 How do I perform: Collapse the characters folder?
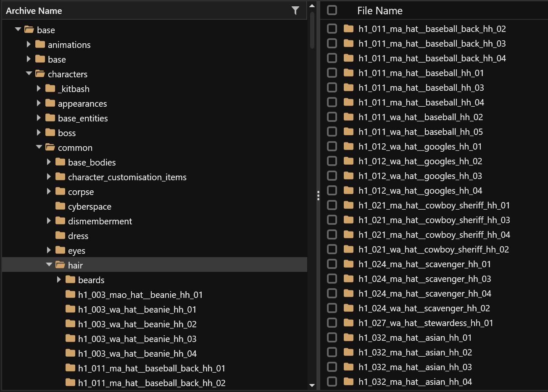[x=29, y=74]
